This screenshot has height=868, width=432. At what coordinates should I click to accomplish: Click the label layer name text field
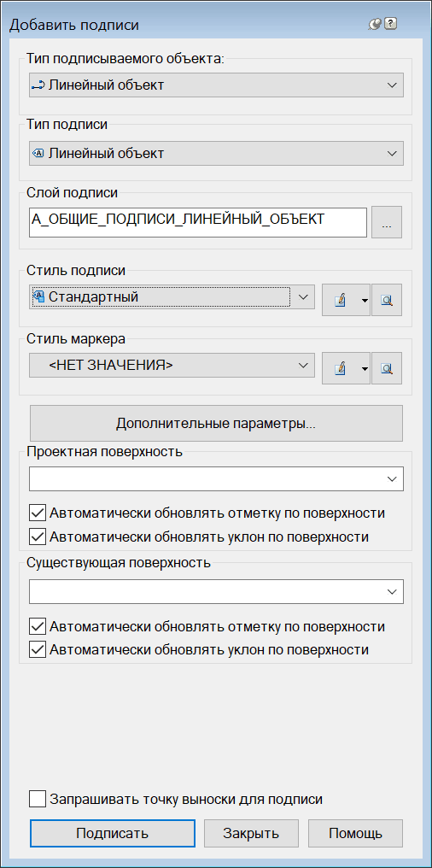pos(198,223)
